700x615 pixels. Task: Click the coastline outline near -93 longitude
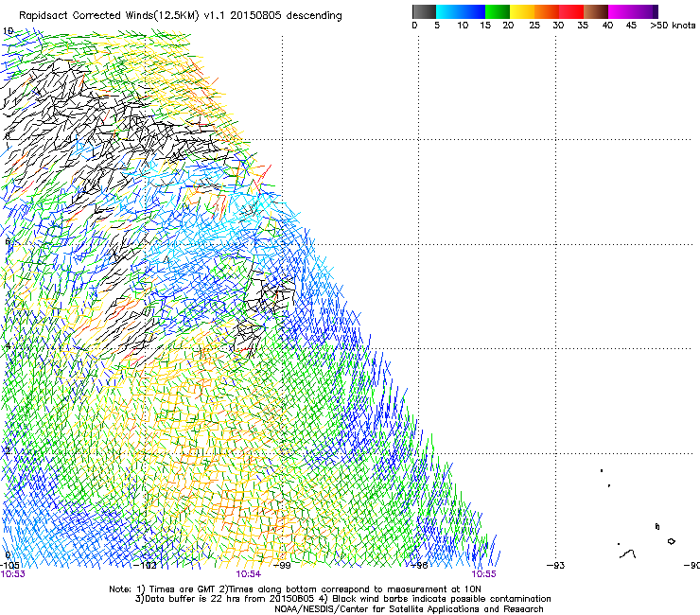coord(628,553)
